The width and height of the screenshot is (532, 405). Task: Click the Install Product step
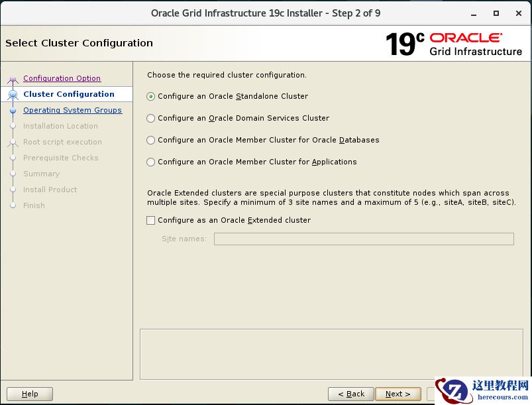[50, 190]
